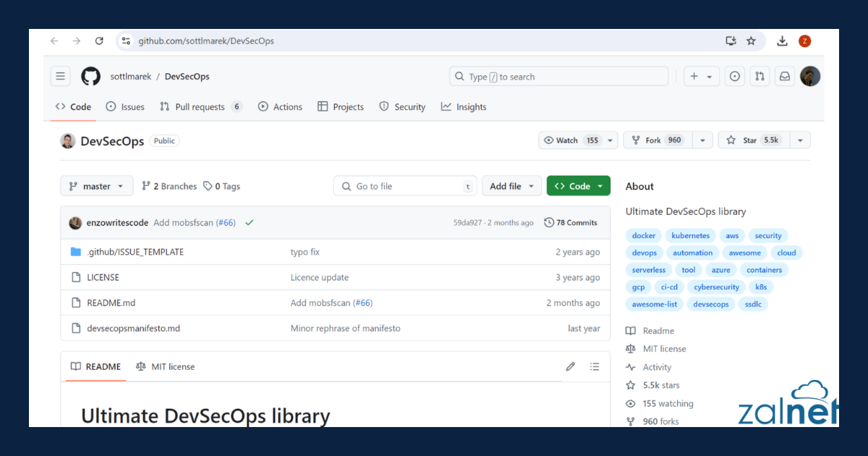Star the DevSecOps repository
Screen dimensions: 868x456
754,140
